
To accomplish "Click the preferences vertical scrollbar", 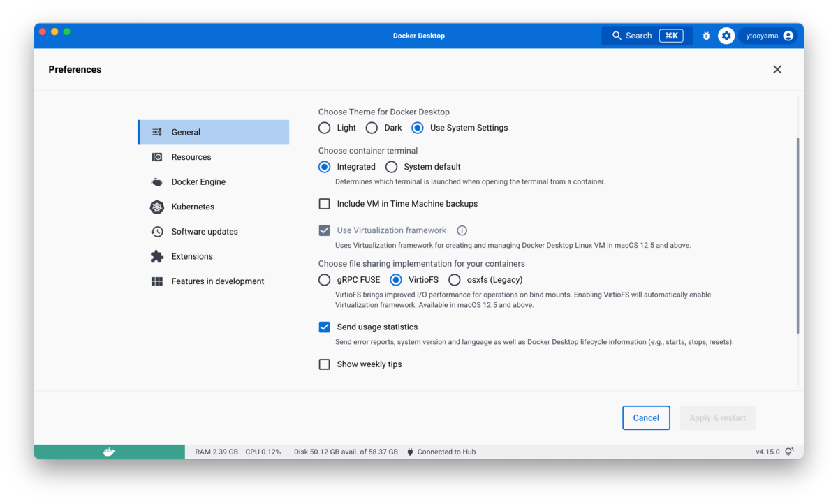I will pyautogui.click(x=798, y=236).
